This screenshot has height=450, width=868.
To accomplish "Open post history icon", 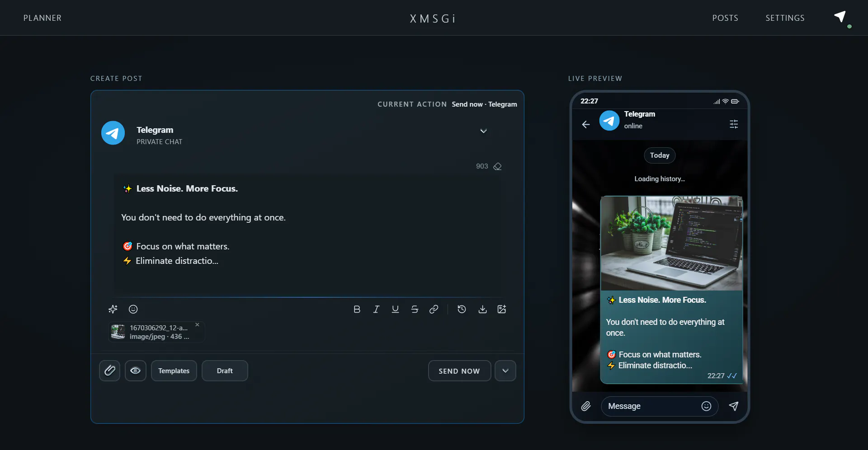I will click(x=462, y=309).
